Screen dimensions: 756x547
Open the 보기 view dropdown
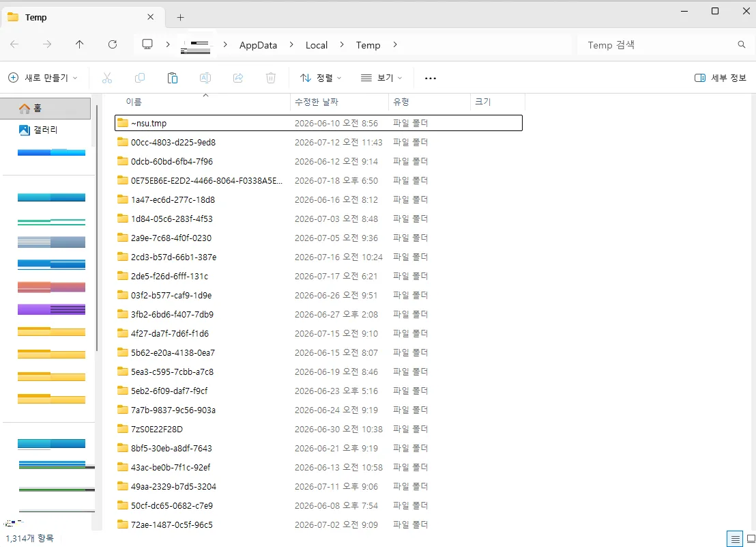tap(381, 78)
